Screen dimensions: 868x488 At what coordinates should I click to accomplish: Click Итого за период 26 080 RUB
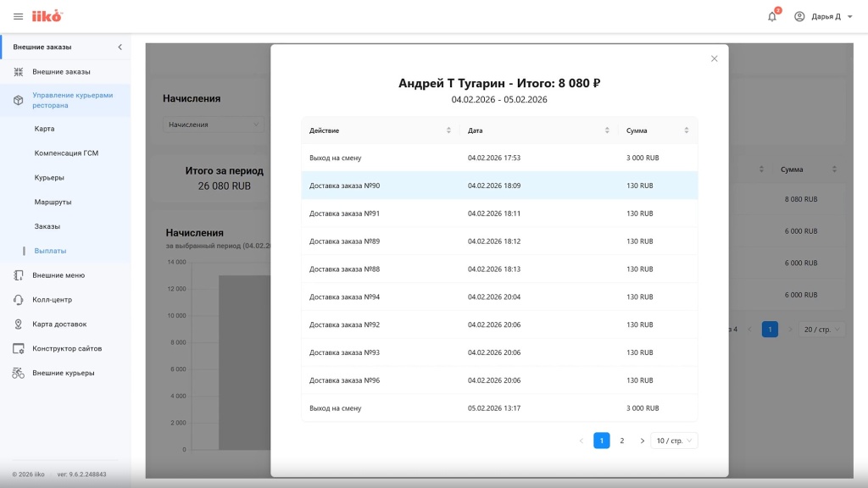224,178
